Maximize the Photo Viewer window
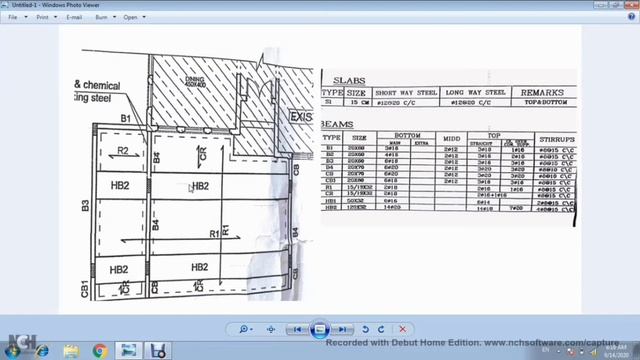 pyautogui.click(x=615, y=4)
